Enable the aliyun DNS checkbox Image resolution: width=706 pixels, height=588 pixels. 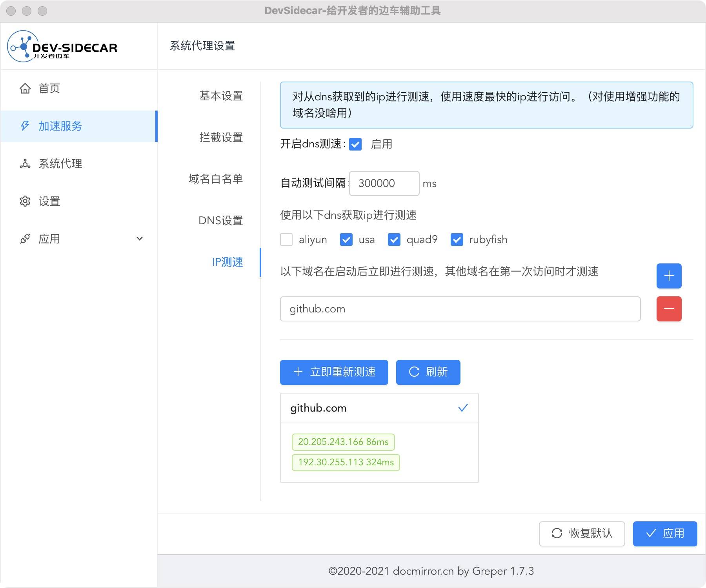coord(286,240)
